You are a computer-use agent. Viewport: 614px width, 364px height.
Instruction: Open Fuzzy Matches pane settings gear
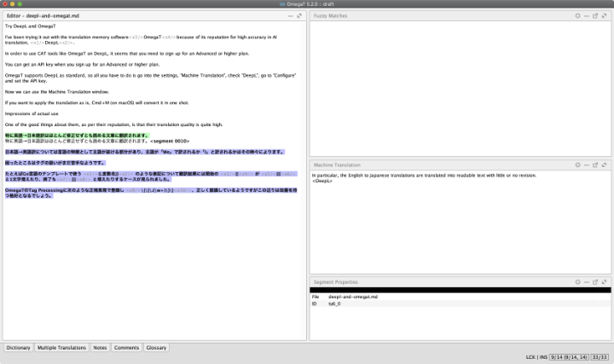(577, 15)
